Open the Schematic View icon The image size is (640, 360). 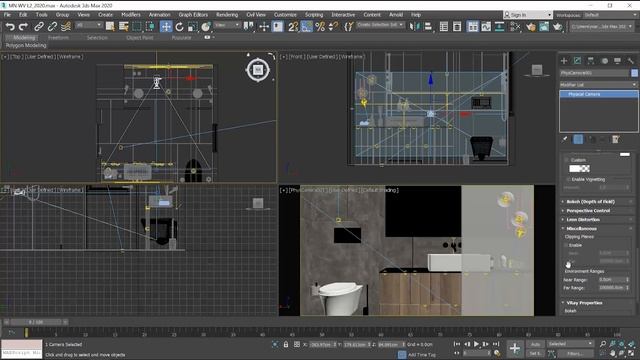[500, 27]
